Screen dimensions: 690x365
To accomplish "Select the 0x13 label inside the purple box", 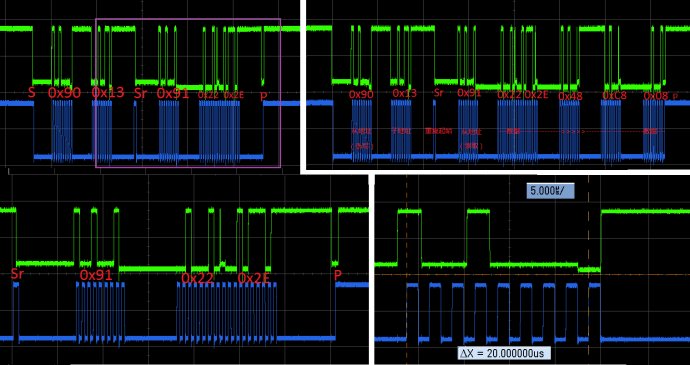I will click(108, 92).
